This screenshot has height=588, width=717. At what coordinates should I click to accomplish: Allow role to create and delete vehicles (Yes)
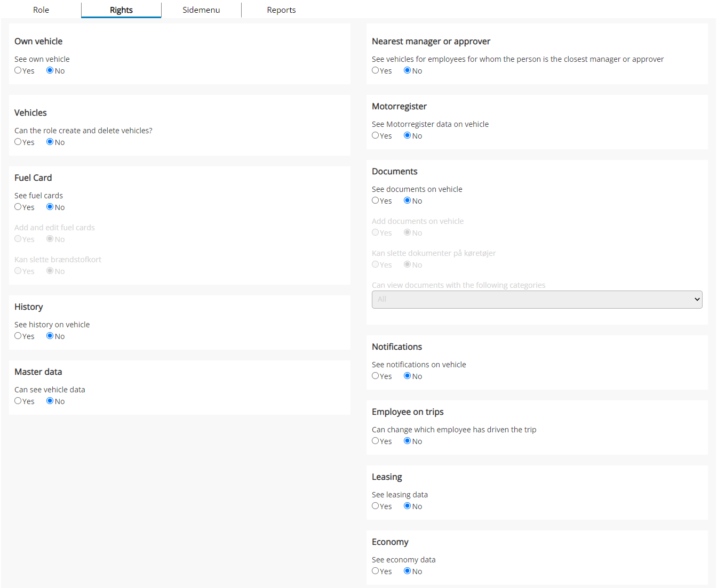pos(18,142)
